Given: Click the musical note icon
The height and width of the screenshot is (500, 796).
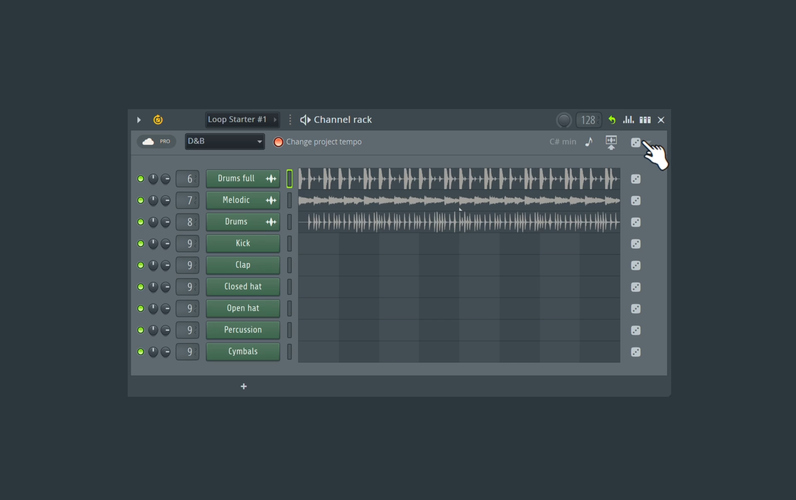Looking at the screenshot, I should coord(589,142).
